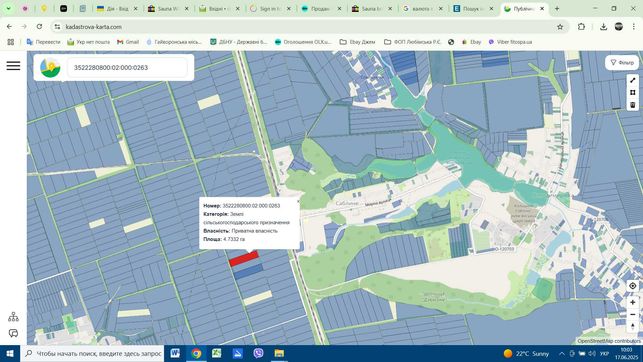Bookmark this page with the star icon

pos(560,27)
